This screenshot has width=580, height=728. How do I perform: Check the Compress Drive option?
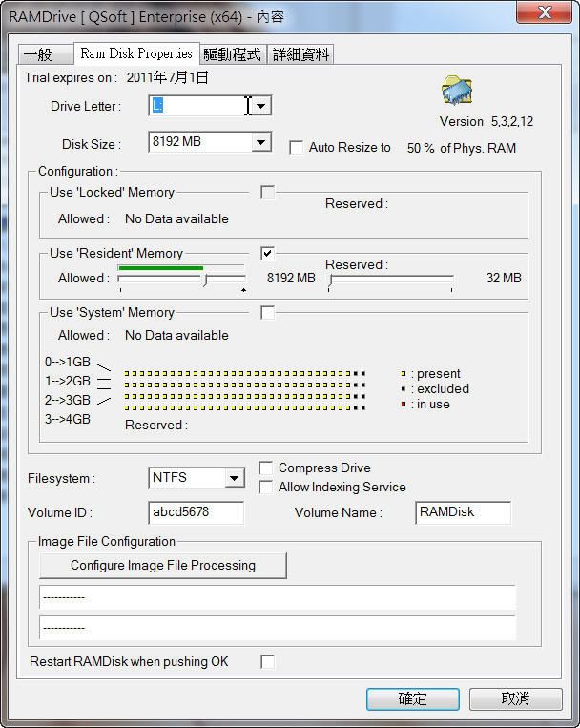click(266, 468)
